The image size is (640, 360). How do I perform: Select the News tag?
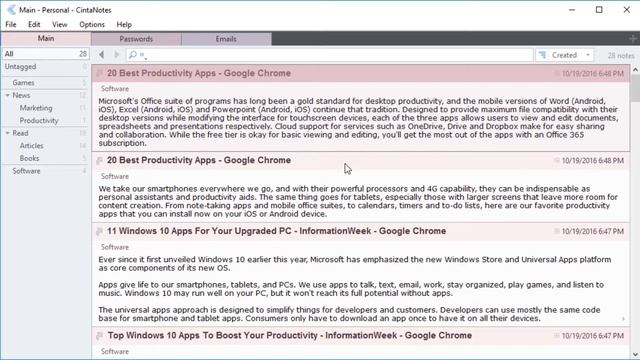click(x=21, y=95)
